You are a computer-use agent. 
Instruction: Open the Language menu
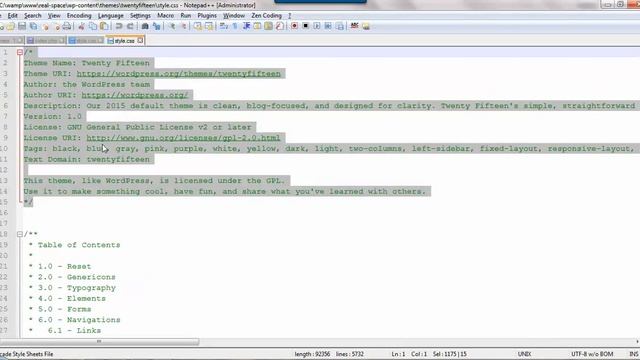point(111,16)
